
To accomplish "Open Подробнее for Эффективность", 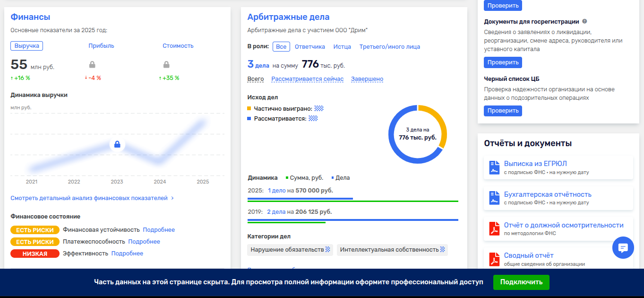I will 127,254.
